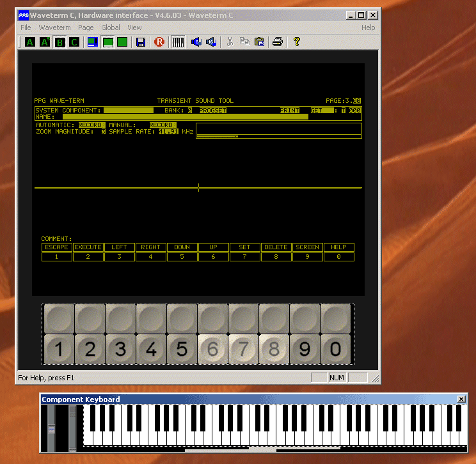The width and height of the screenshot is (476, 464).
Task: Click hardware key 9 on keypad
Action: tap(305, 349)
